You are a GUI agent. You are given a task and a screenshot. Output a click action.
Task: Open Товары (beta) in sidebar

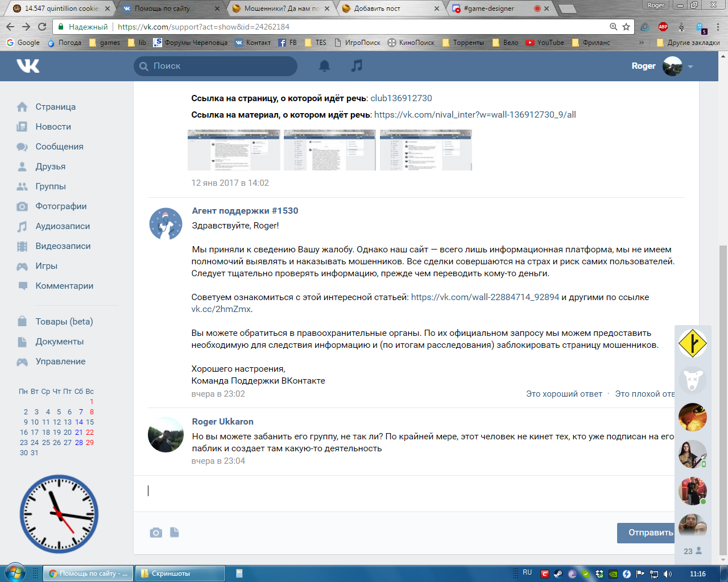(64, 322)
